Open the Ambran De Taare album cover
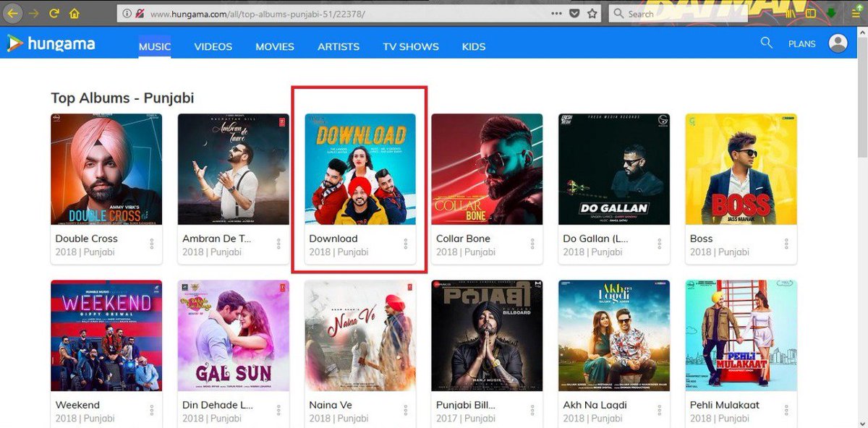Screen dimensions: 868x428 (234, 169)
